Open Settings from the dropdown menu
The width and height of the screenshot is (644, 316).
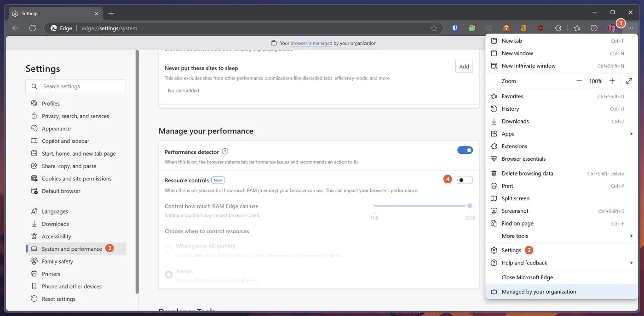coord(562,250)
